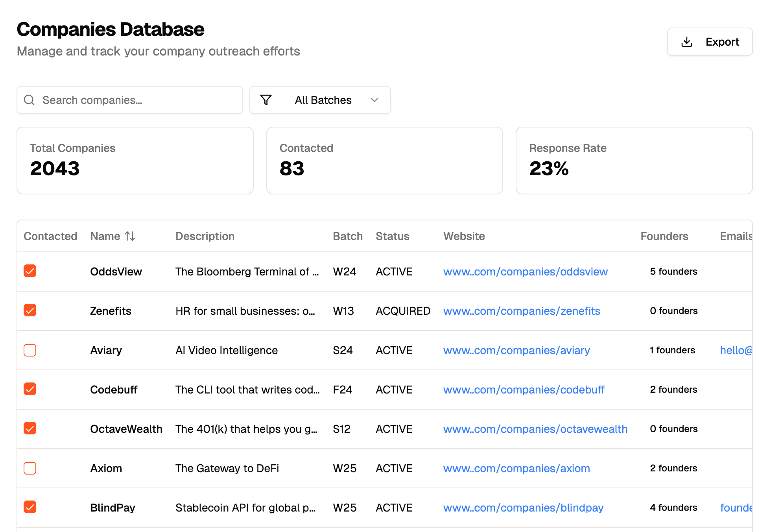Open the Axiom company website link
771x532 pixels.
516,468
